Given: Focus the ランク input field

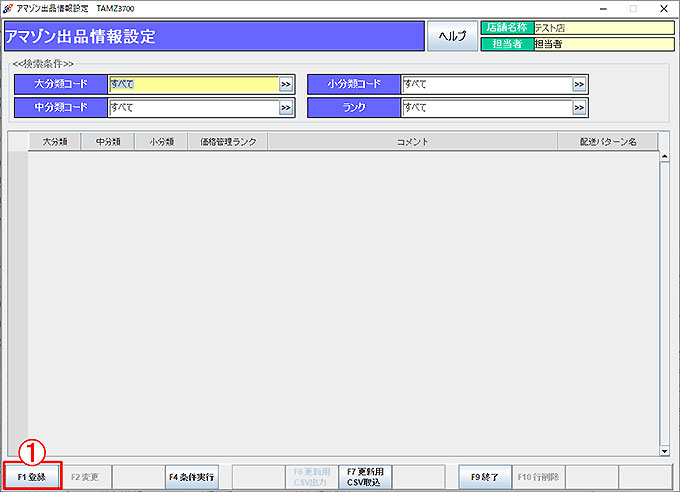Looking at the screenshot, I should [x=487, y=108].
